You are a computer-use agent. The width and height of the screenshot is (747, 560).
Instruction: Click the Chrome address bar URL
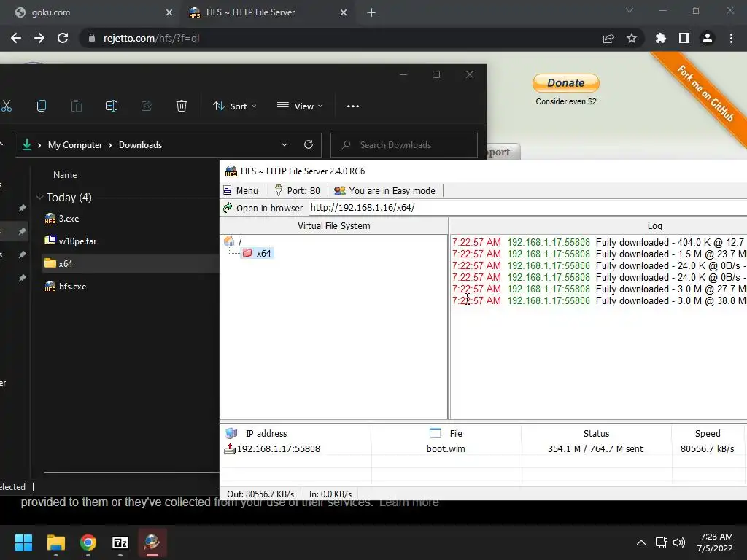coord(151,38)
